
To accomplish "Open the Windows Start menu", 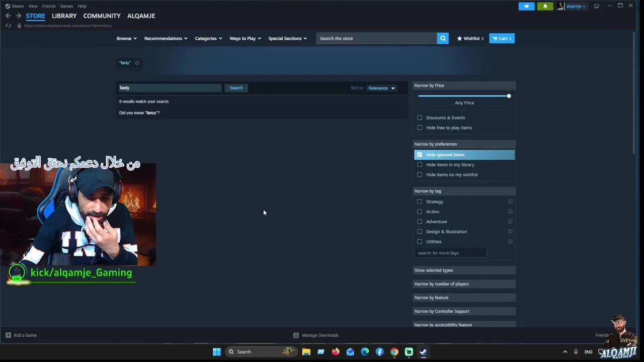I will 217,351.
